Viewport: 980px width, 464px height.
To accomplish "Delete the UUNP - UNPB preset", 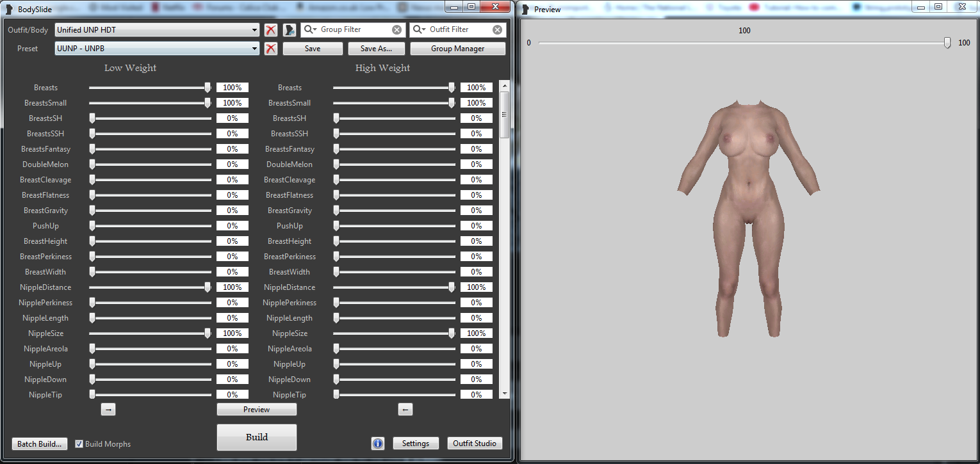I will 271,49.
